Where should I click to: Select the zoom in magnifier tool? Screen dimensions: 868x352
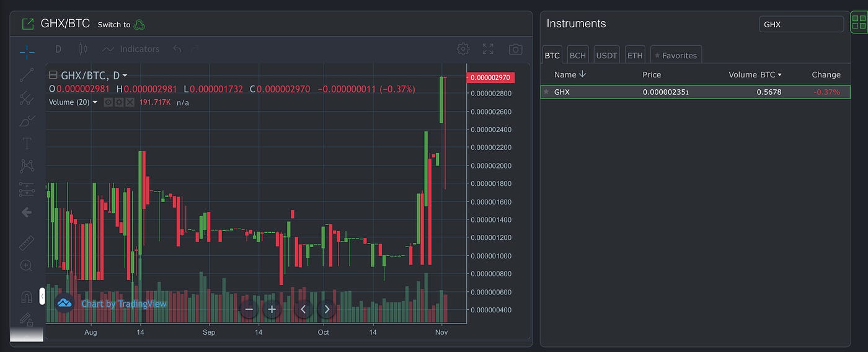tap(27, 265)
